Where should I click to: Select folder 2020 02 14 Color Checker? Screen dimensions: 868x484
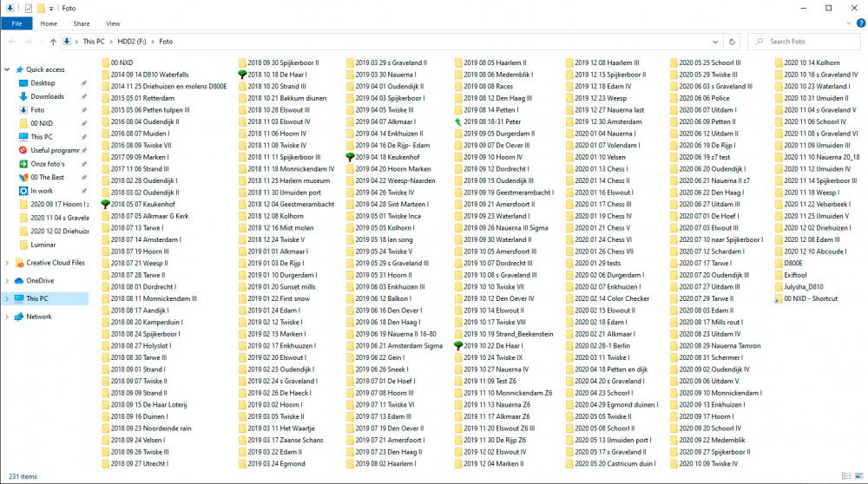pyautogui.click(x=612, y=298)
